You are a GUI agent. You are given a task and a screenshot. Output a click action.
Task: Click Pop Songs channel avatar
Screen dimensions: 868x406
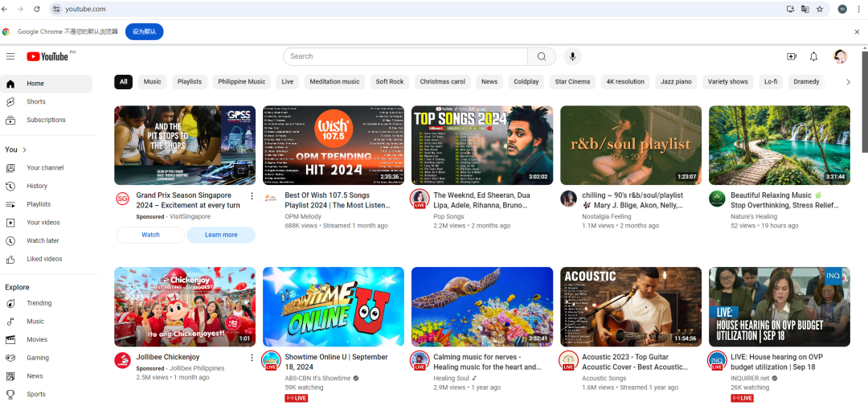420,199
